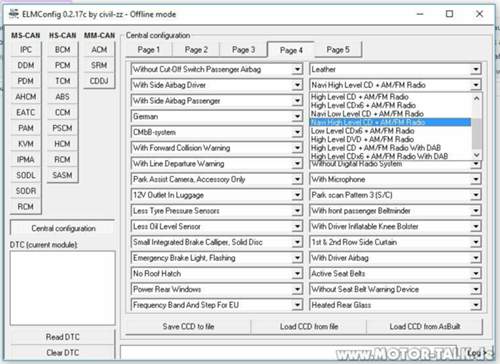This screenshot has height=364, width=500.
Task: Expand the Cut-Off Switch Passenger Airbag dropdown
Action: (297, 69)
